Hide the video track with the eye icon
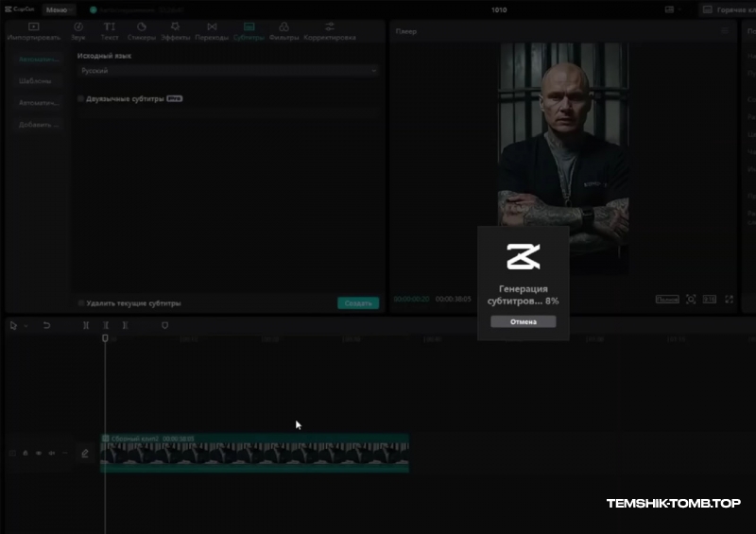The image size is (756, 534). [x=39, y=453]
